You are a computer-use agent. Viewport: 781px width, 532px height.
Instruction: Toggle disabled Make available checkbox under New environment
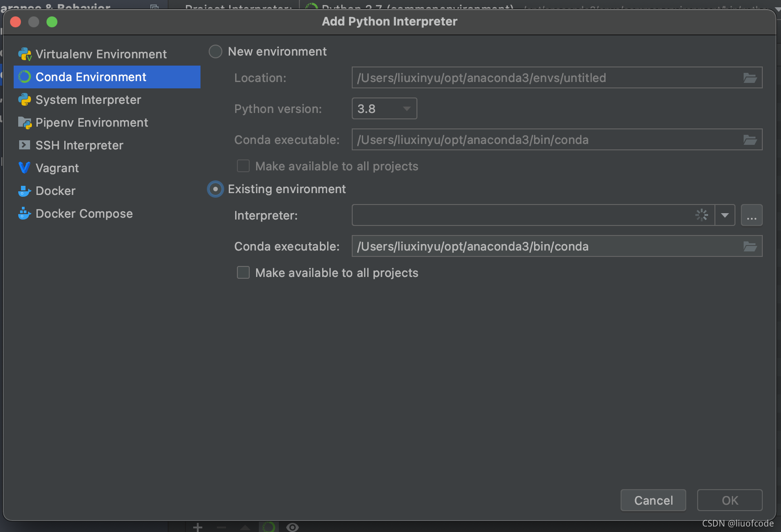(x=243, y=166)
